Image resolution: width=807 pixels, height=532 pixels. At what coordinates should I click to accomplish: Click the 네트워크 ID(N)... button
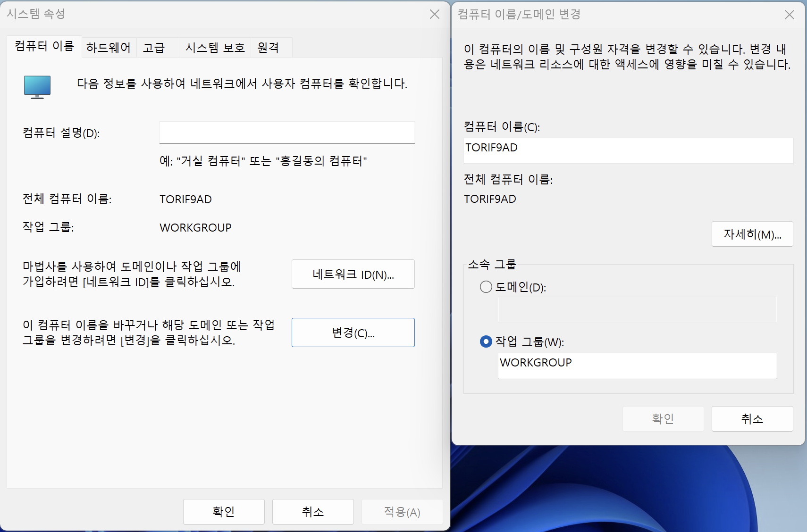tap(353, 274)
